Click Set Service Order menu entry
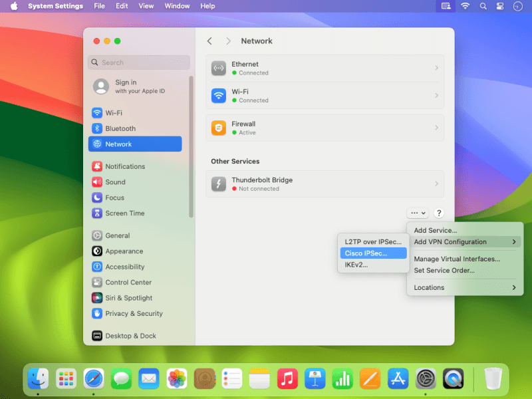Viewport: 532px width, 399px height. (444, 271)
